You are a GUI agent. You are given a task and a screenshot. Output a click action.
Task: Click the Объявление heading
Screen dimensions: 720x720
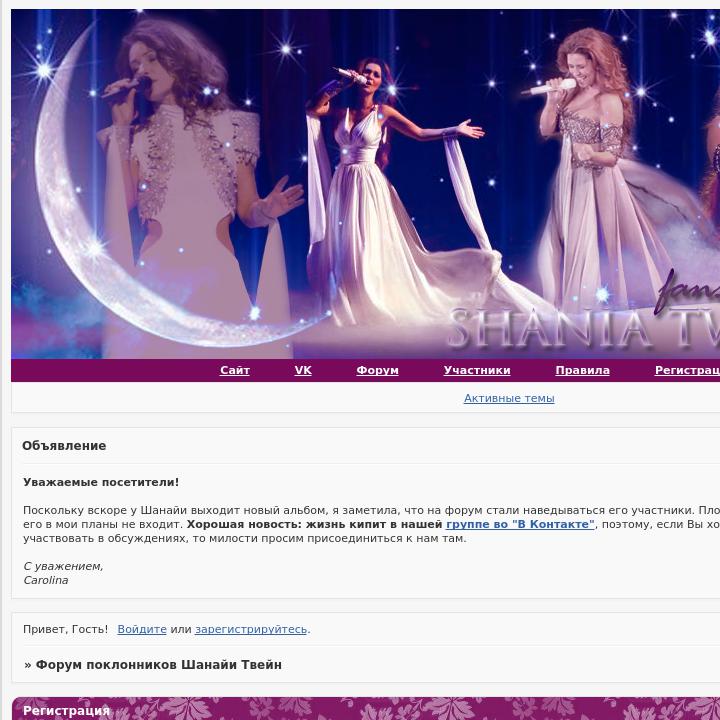64,446
